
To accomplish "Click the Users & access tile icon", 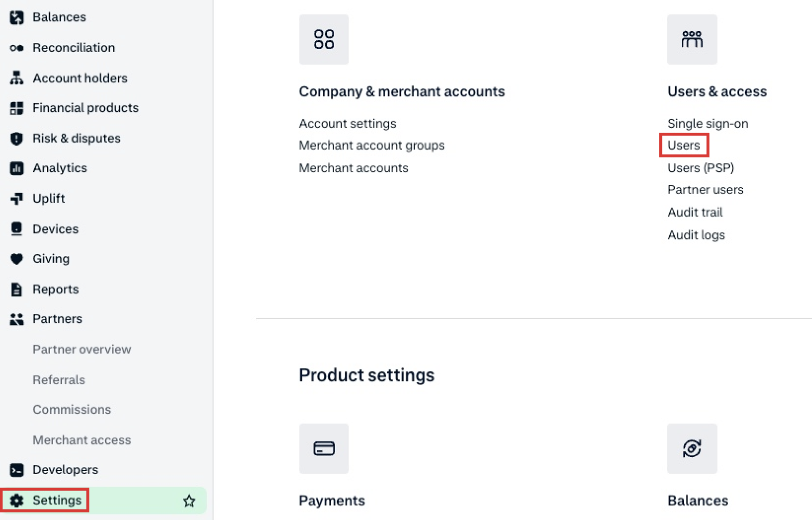I will coord(692,39).
